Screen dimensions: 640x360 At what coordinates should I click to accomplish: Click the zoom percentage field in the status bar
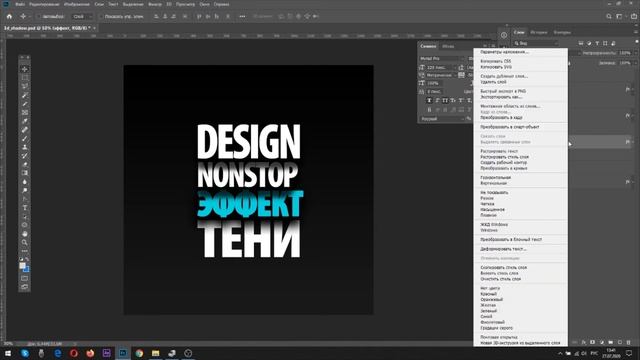coord(9,344)
